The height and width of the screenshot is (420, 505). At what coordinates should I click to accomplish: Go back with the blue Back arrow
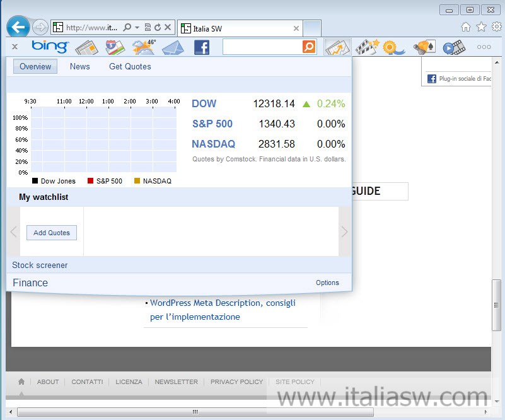coord(18,27)
